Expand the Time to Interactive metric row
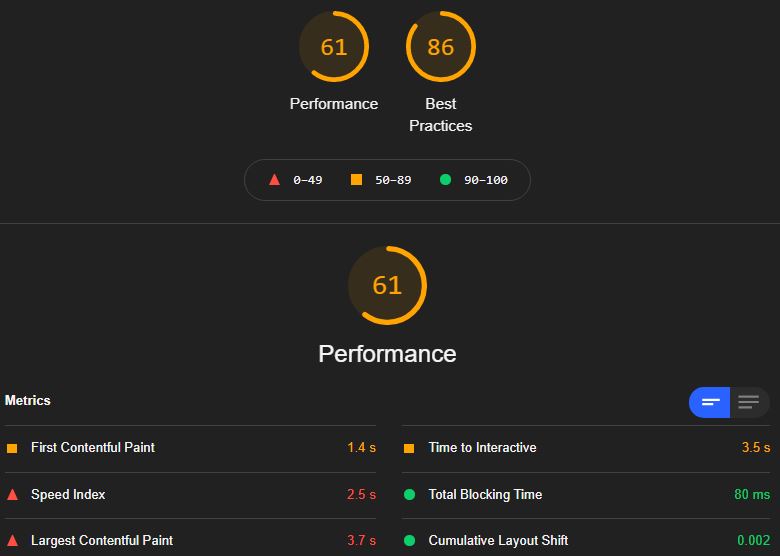Image resolution: width=780 pixels, height=556 pixels. tap(586, 448)
